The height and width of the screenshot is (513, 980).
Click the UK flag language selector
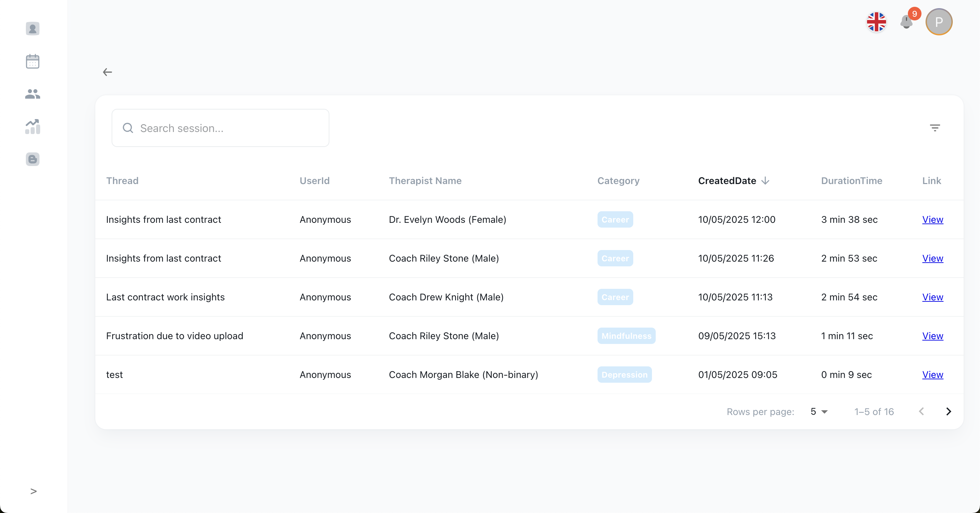pos(876,22)
